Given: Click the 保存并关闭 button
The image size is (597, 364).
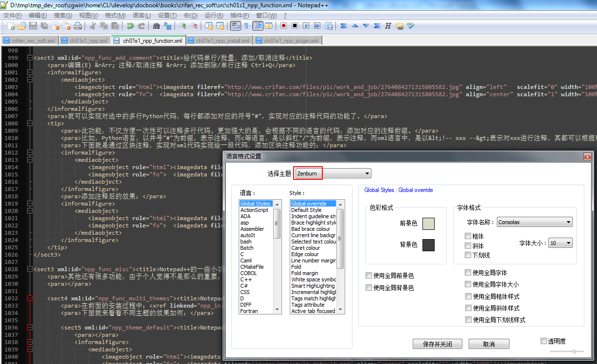Looking at the screenshot, I should (437, 344).
